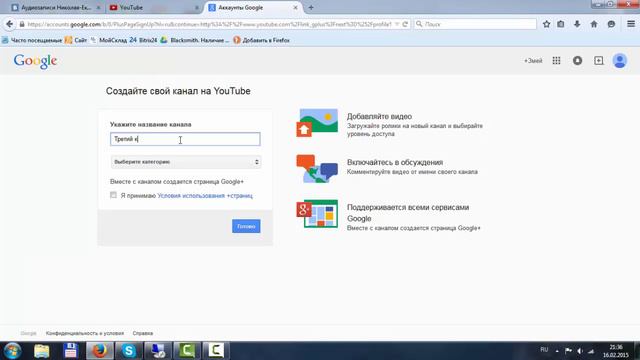Click the Добавить в Firefox bookmark
The width and height of the screenshot is (640, 360).
[261, 40]
